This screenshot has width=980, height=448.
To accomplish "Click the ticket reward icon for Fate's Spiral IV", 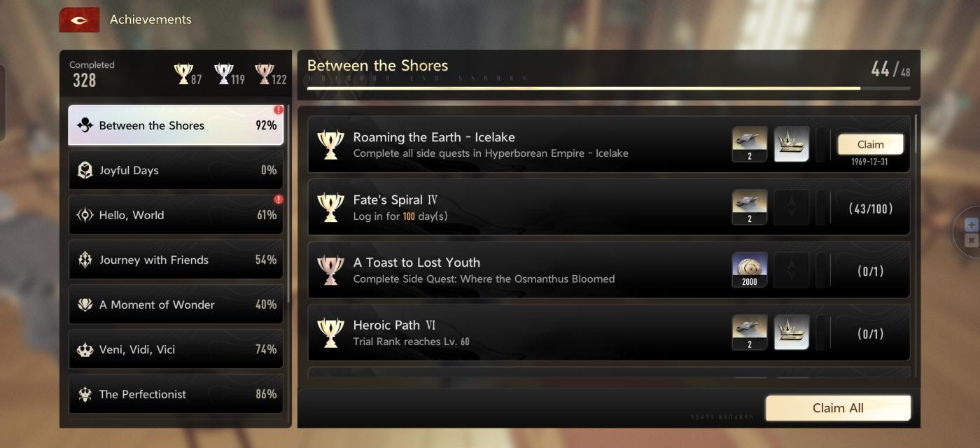I will pos(750,207).
